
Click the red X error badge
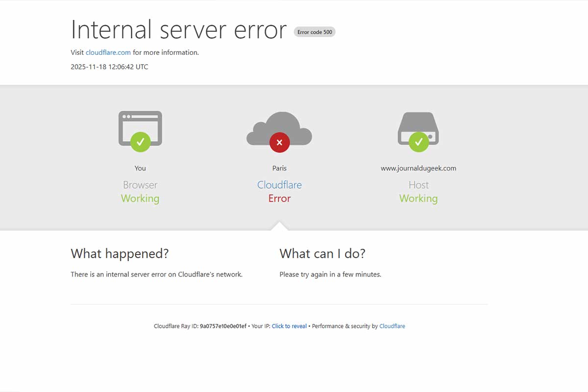(279, 143)
